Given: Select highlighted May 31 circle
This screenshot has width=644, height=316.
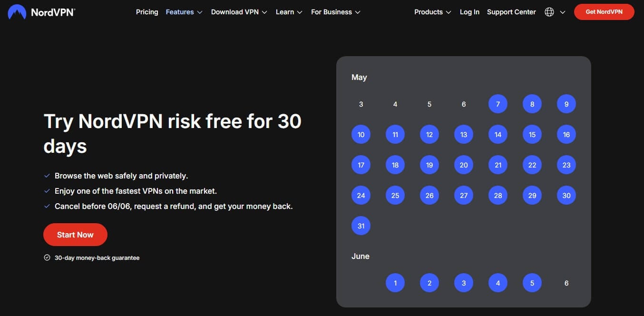Looking at the screenshot, I should tap(361, 226).
